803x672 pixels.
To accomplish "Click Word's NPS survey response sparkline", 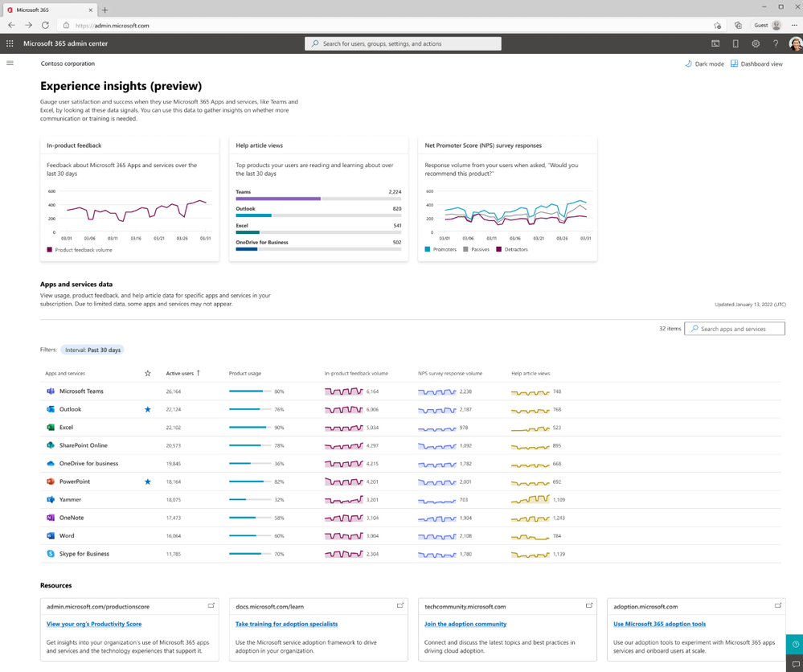I will coord(436,536).
